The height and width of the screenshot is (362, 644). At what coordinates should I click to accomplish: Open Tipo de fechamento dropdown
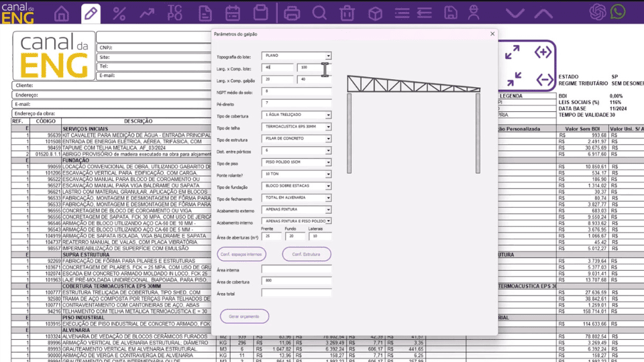click(328, 198)
